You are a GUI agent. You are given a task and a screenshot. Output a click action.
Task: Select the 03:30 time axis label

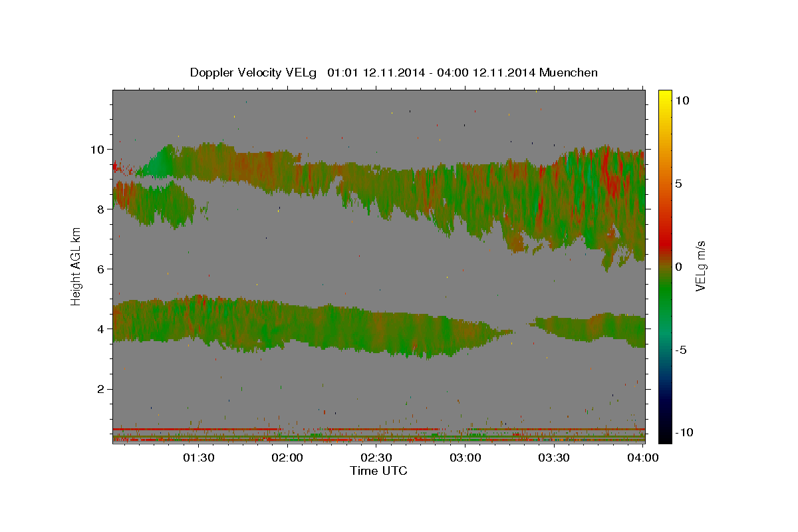pyautogui.click(x=554, y=458)
